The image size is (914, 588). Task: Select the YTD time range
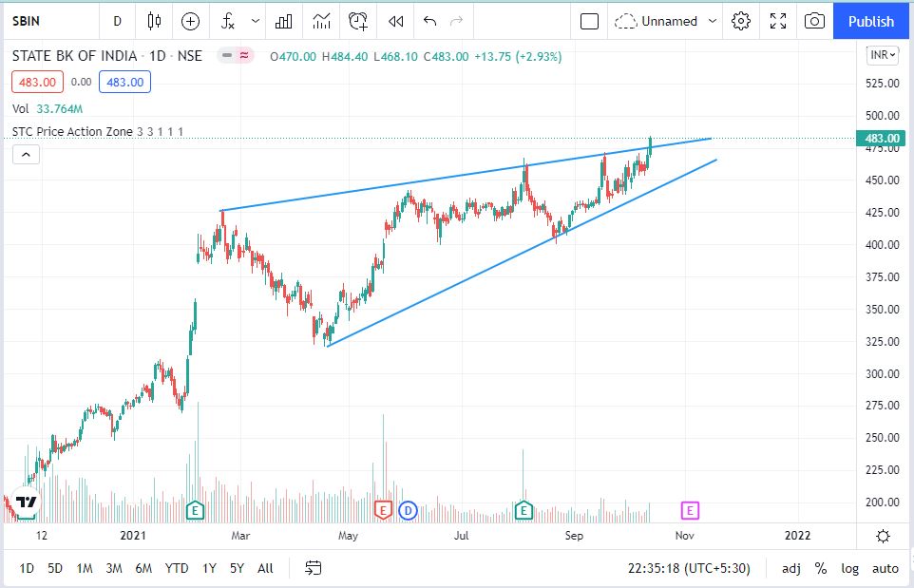click(177, 568)
